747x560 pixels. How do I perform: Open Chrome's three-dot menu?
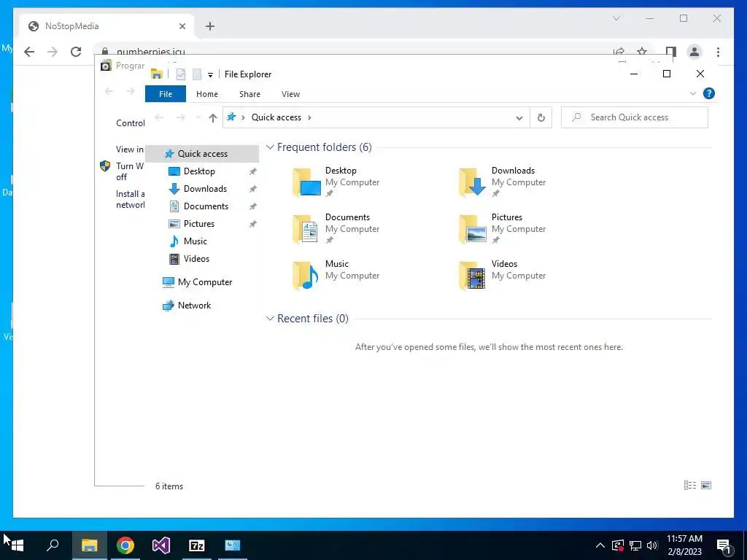tap(718, 52)
